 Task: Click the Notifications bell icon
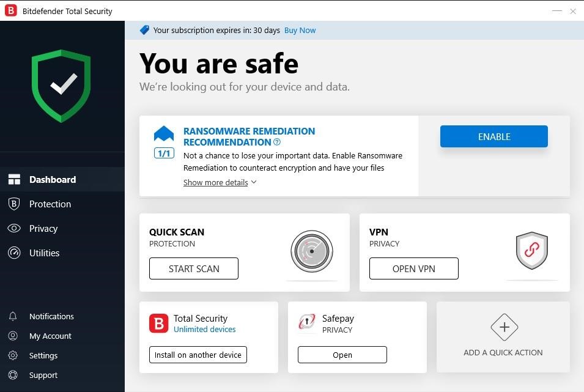click(13, 316)
